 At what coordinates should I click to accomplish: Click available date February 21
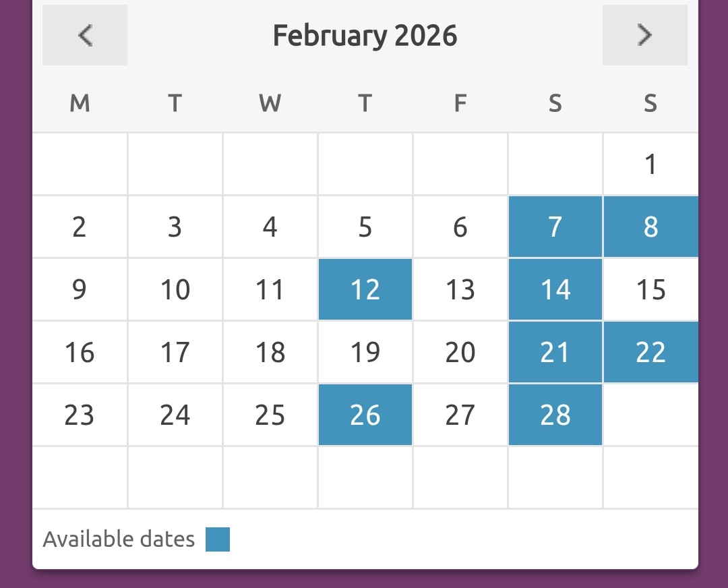[x=555, y=353]
